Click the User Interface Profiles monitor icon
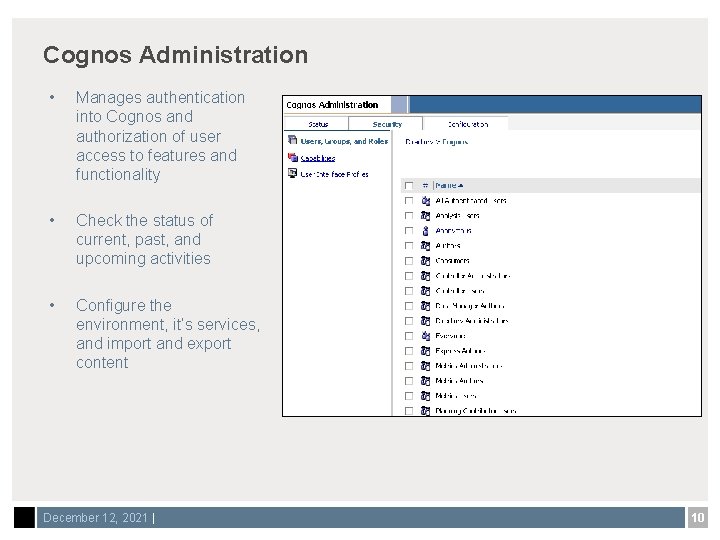Viewport: 720px width, 540px height. coord(292,173)
